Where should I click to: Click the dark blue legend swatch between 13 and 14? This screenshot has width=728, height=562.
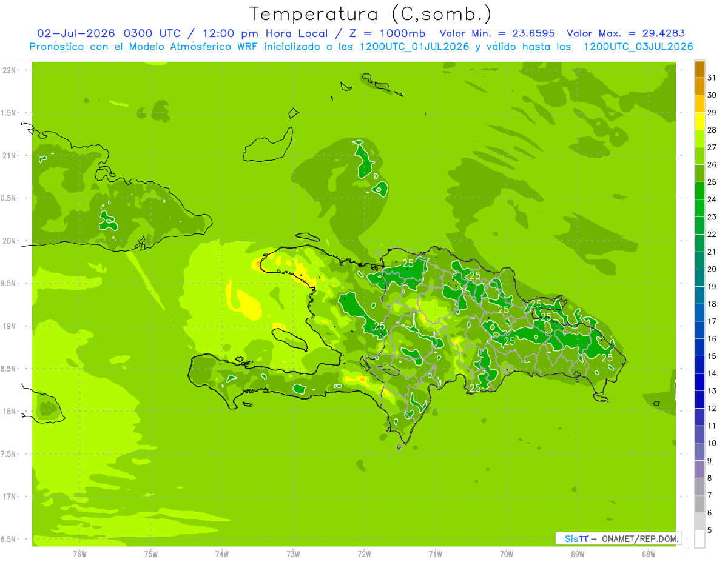tap(699, 382)
